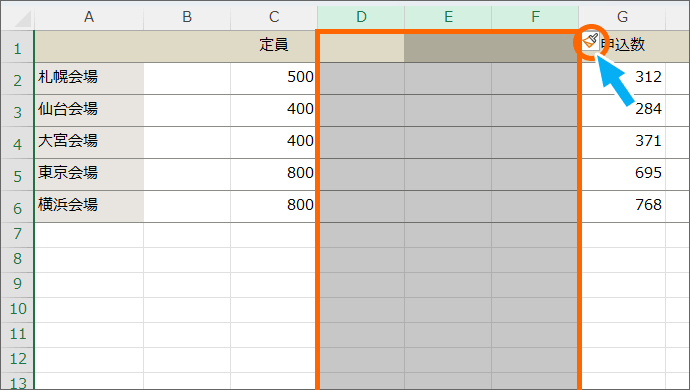Image resolution: width=690 pixels, height=390 pixels.
Task: Click the cell with value 768
Action: [x=623, y=206]
